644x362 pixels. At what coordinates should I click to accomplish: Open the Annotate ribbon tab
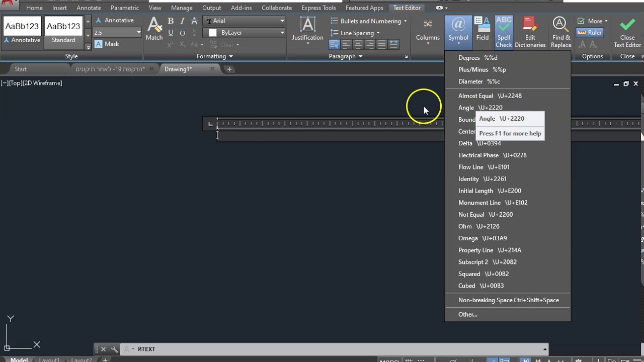pyautogui.click(x=89, y=8)
